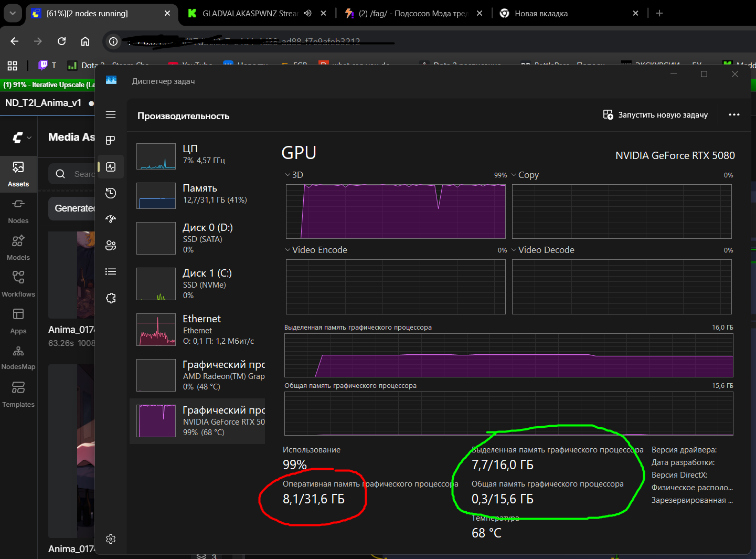Select Диск 1 (C:) performance item
756x559 pixels.
coord(197,283)
